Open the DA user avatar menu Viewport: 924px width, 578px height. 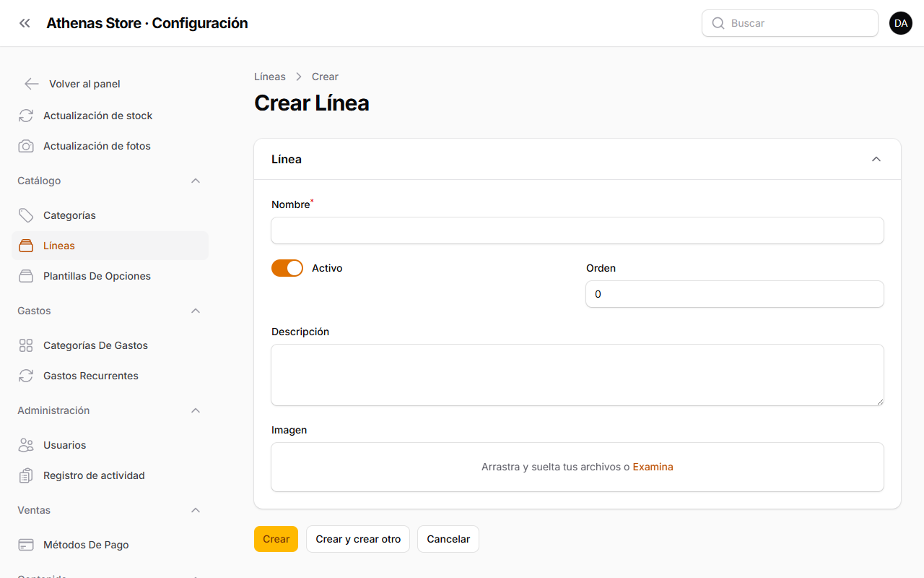click(x=901, y=23)
